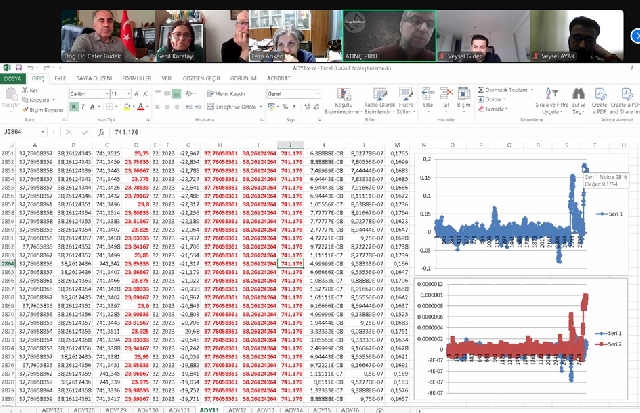Click the Save icon in quick access toolbar
Screen dimensions: 640x413
(18, 67)
